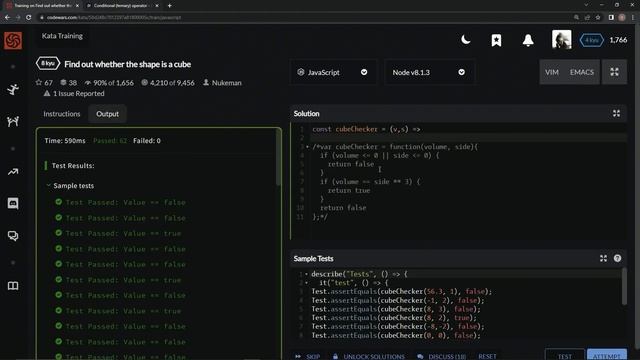Open the docs book sidebar icon
Image resolution: width=640 pixels, height=360 pixels.
[x=13, y=286]
